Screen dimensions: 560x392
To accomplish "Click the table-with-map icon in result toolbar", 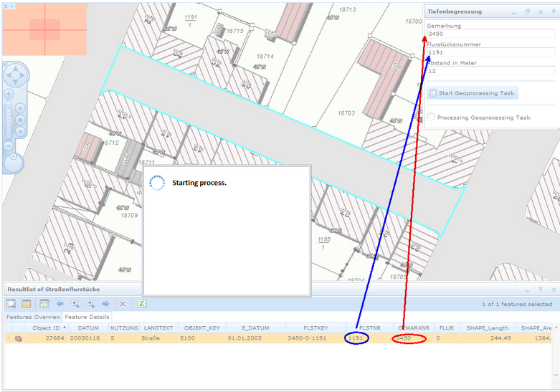I will [x=44, y=304].
